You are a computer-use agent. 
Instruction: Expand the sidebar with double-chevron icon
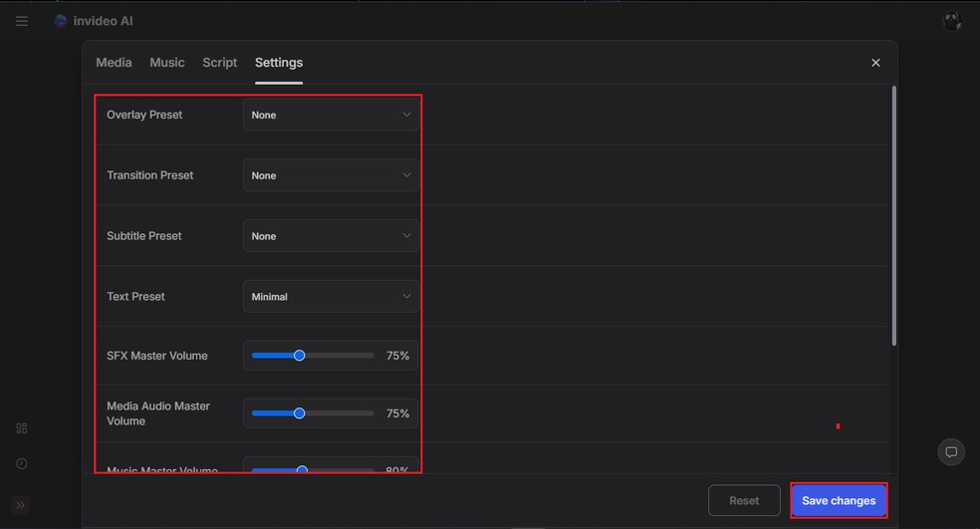(20, 505)
